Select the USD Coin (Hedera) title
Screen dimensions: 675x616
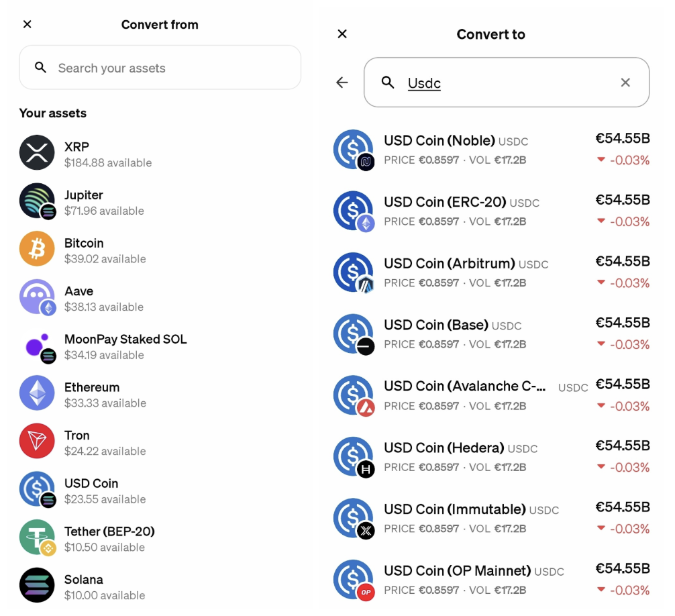pyautogui.click(x=444, y=448)
